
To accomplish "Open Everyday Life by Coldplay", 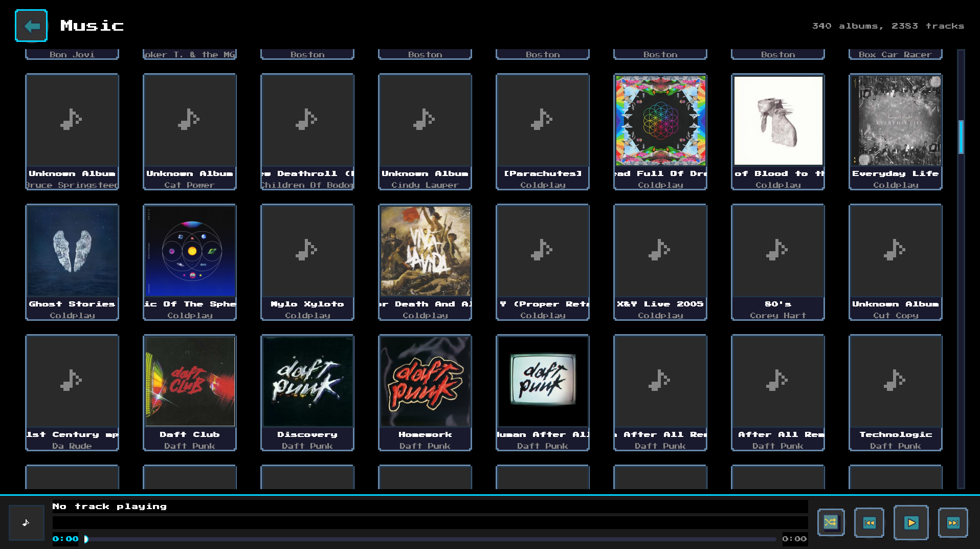I will pos(895,121).
